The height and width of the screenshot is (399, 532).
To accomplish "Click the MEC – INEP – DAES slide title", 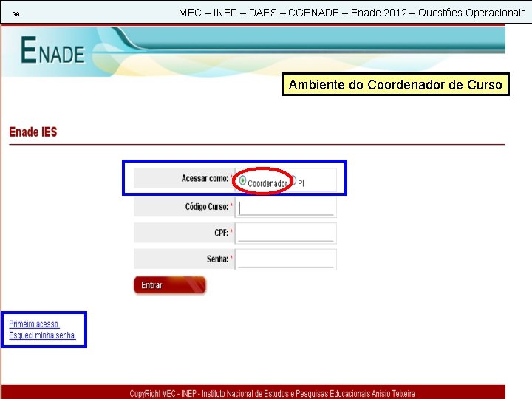I will coord(352,13).
